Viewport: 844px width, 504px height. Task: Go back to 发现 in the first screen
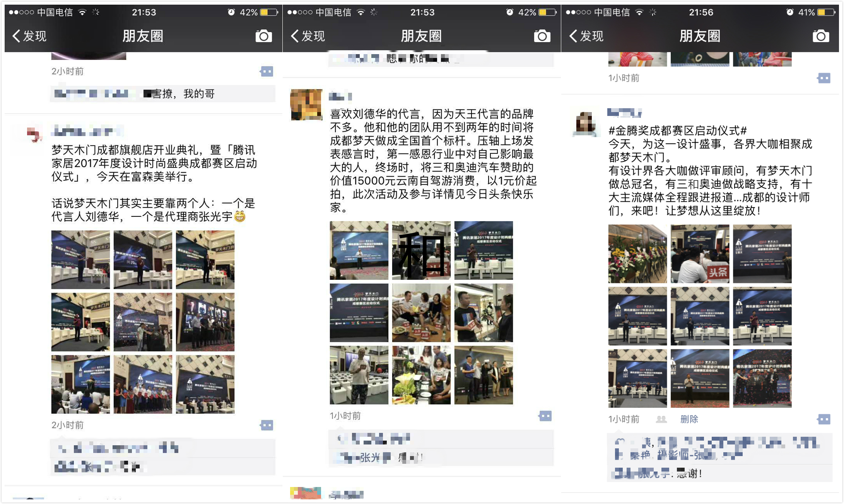(x=29, y=36)
